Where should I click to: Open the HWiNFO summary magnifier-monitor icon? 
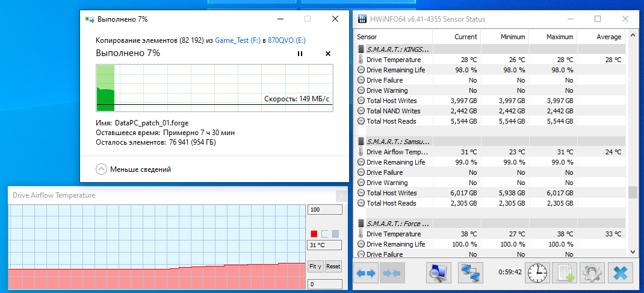[439, 273]
